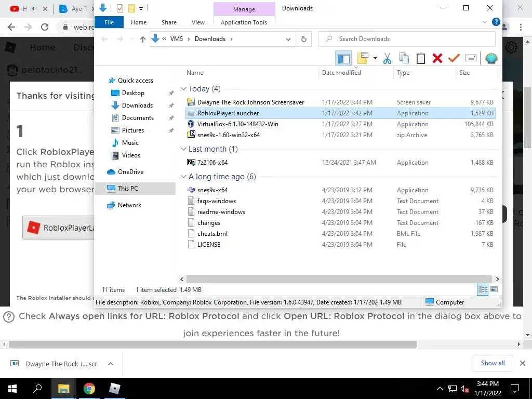Open folder options toolbar icon
532x399 pixels.
[x=363, y=58]
